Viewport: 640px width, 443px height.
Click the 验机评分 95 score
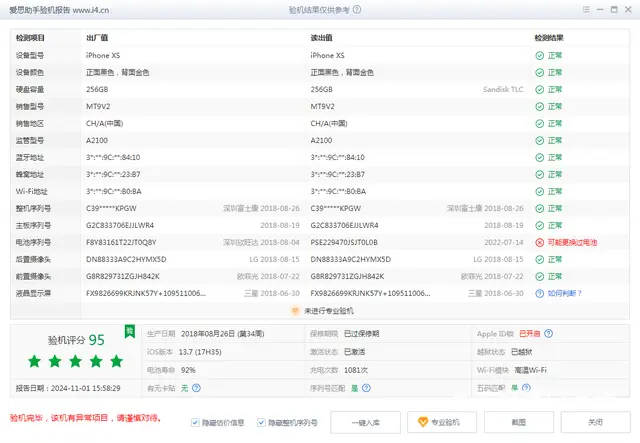76,340
